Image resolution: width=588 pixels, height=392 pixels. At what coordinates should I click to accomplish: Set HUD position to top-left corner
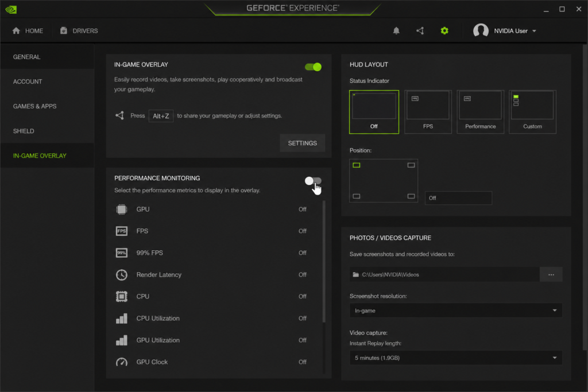(356, 165)
